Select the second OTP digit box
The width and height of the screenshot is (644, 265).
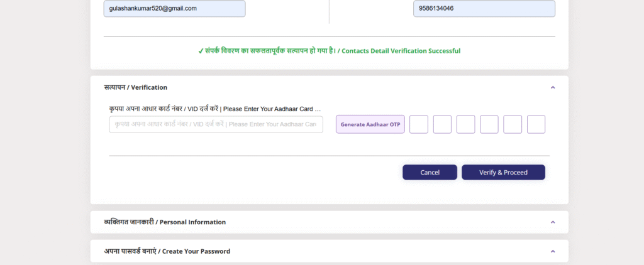(442, 124)
